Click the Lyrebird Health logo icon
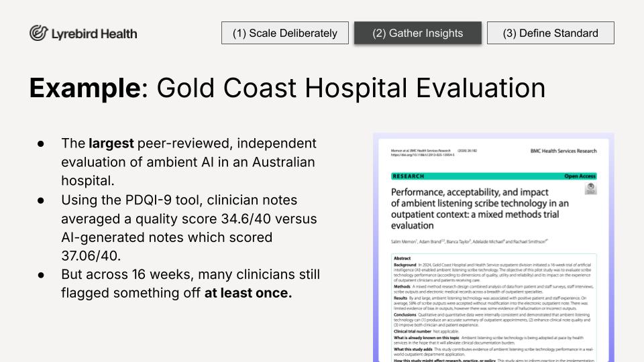Image resolution: width=644 pixels, height=362 pixels. click(39, 33)
